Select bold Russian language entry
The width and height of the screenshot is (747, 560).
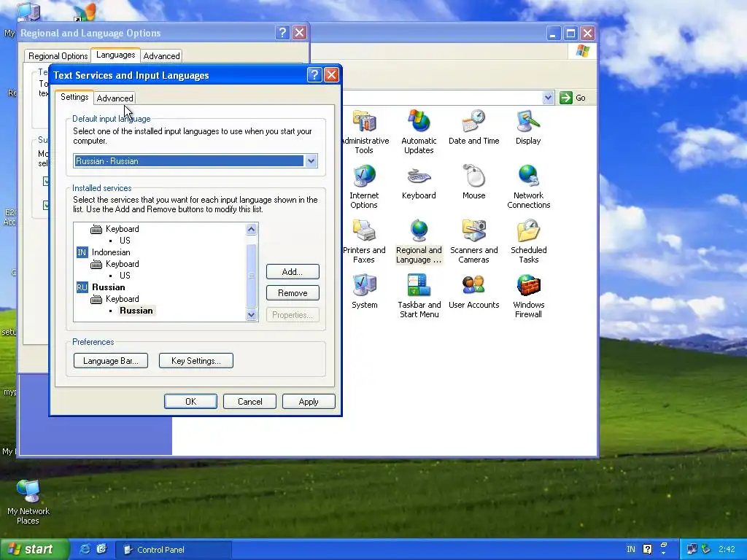(x=109, y=287)
